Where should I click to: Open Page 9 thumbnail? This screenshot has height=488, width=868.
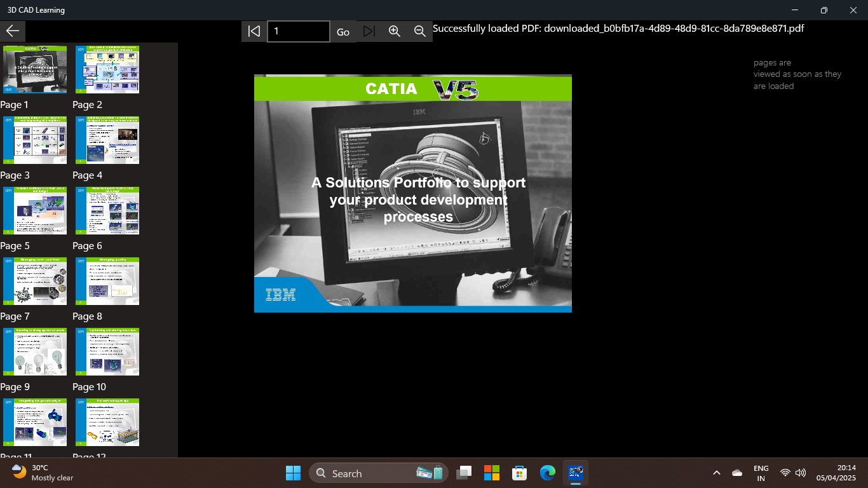[x=35, y=351]
